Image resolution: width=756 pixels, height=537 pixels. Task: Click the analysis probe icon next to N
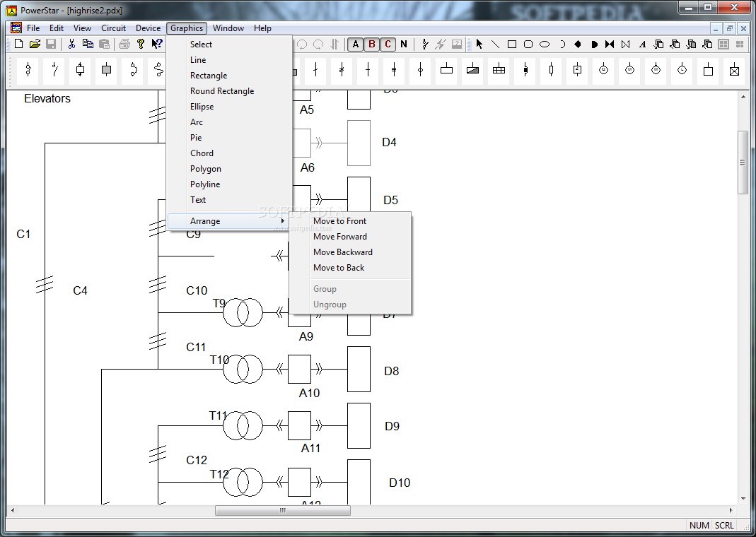[x=425, y=45]
